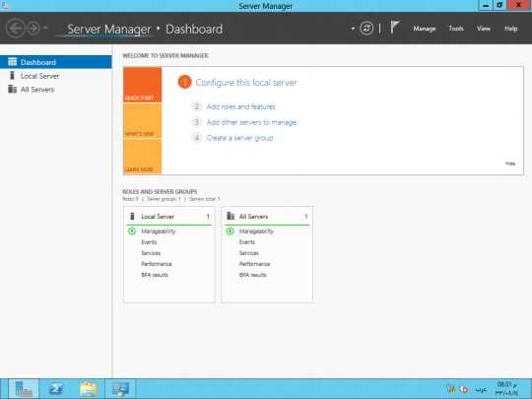Viewport: 532px width, 399px height.
Task: Click the Refresh dashboard icon
Action: 366,29
